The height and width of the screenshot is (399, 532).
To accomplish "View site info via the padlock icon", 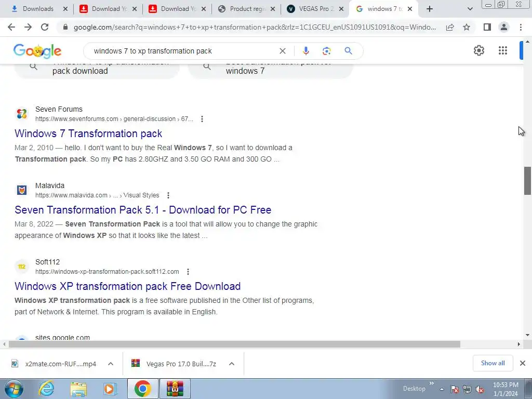I will [65, 27].
